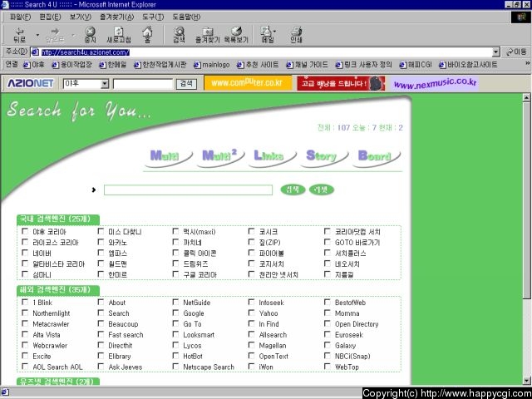Click the www.nexmusic.co.kr banner

435,83
